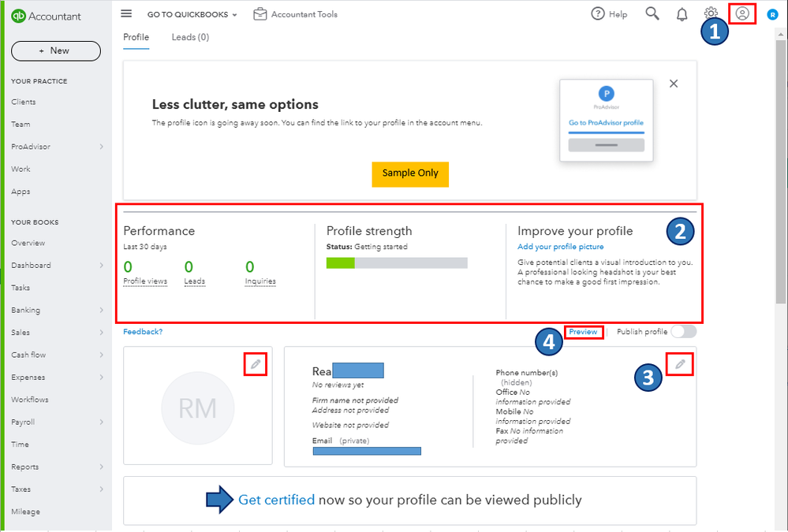Expand Reports sidebar submenu
The height and width of the screenshot is (532, 788).
pos(102,467)
